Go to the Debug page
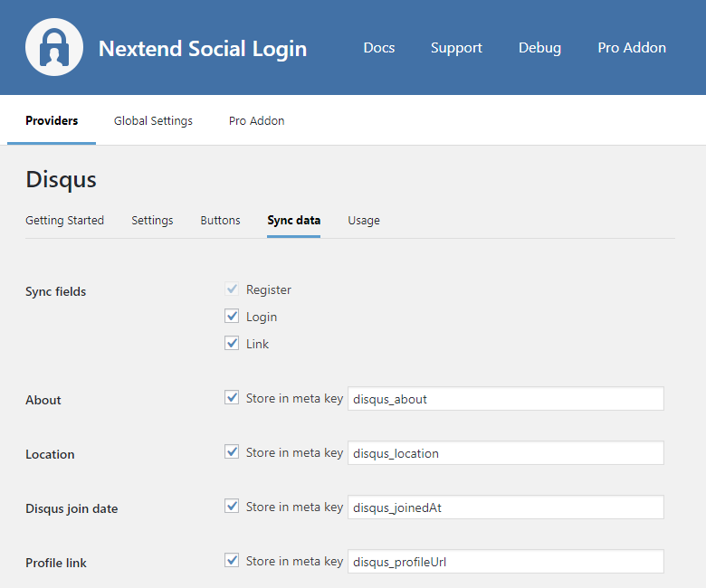The image size is (706, 588). [x=539, y=48]
